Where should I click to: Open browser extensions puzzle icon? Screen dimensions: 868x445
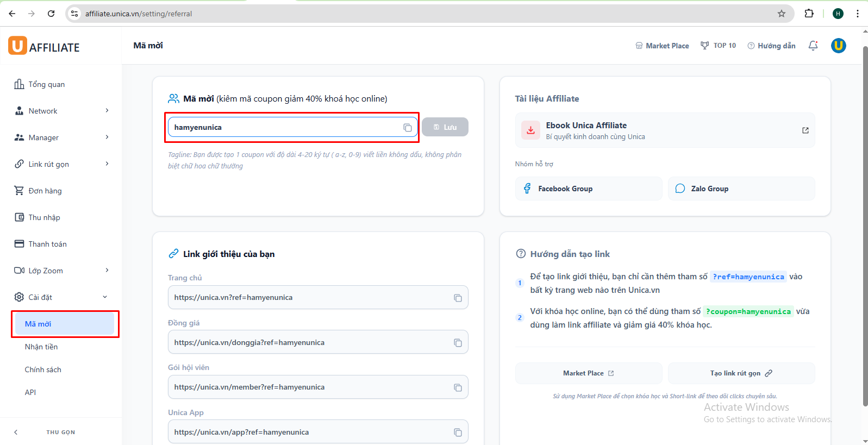pos(809,14)
